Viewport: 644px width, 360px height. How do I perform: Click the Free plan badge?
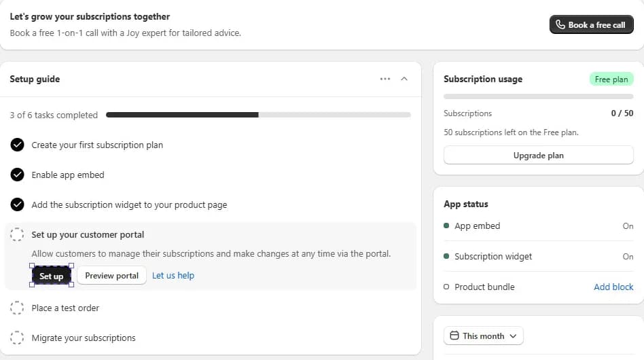[x=611, y=79]
